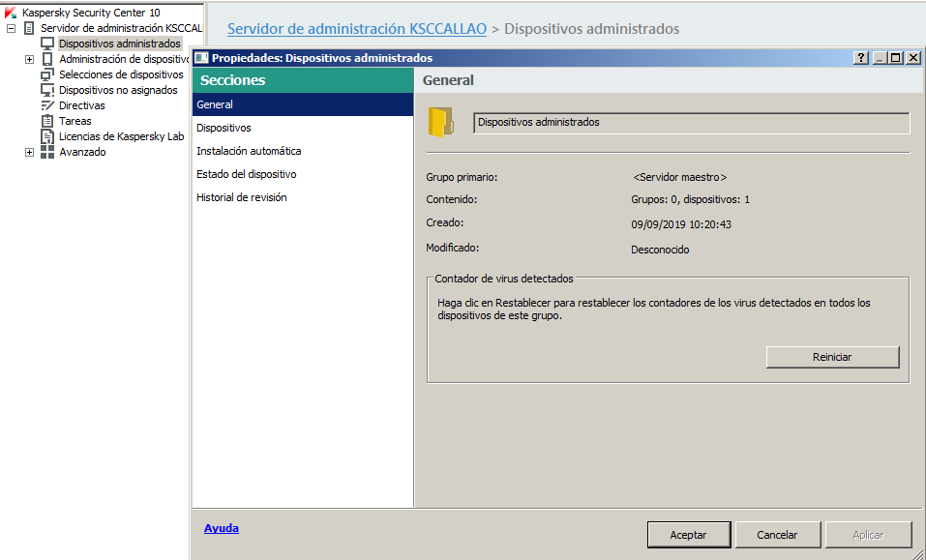Select Administración de dispositivos tree item
The height and width of the screenshot is (560, 926).
point(124,59)
